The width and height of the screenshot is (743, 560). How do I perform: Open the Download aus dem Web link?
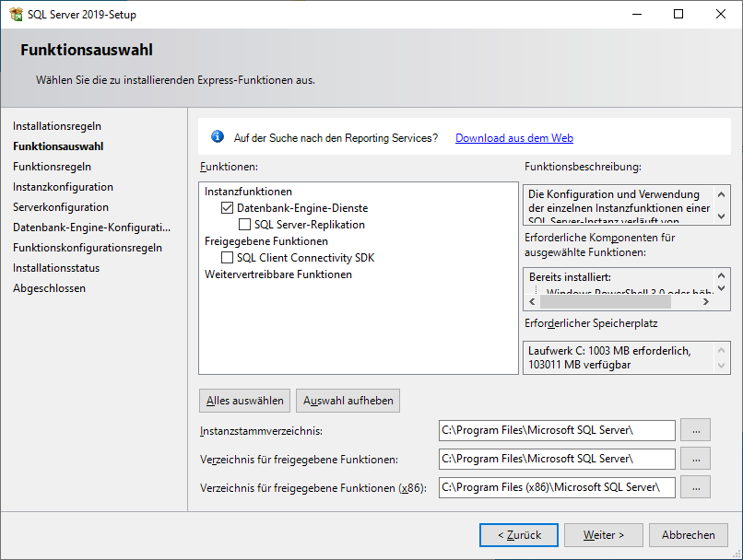point(513,138)
